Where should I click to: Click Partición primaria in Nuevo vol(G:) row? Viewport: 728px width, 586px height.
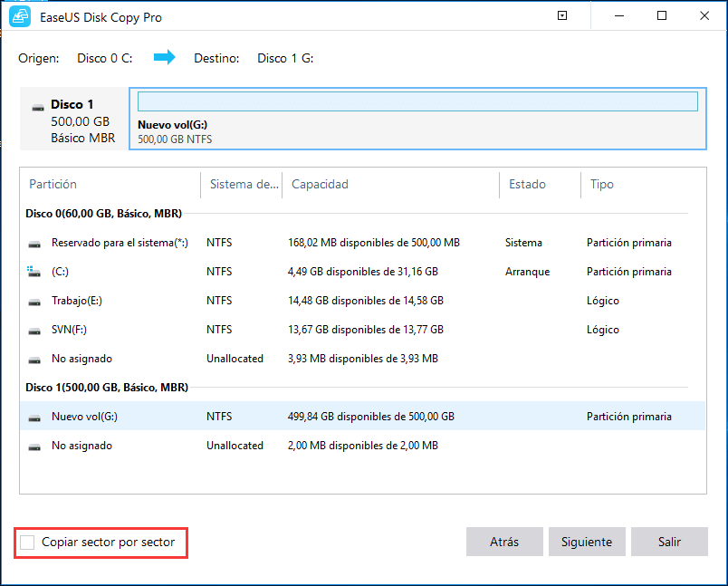(x=628, y=417)
